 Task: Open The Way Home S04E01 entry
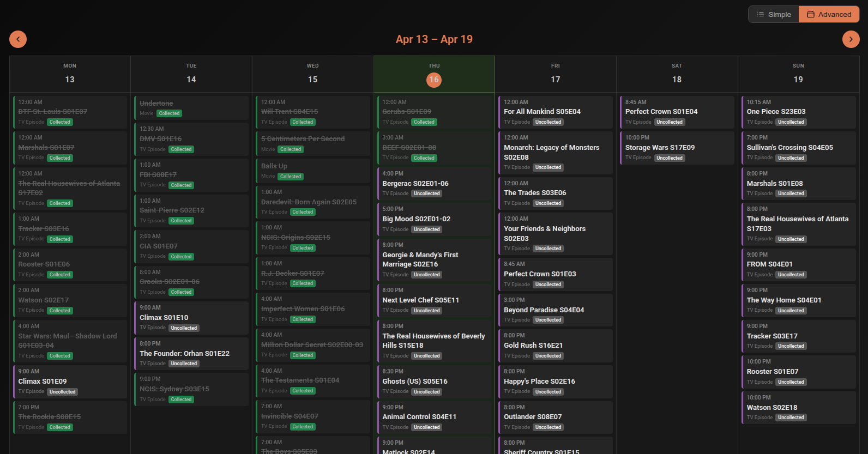(x=799, y=300)
